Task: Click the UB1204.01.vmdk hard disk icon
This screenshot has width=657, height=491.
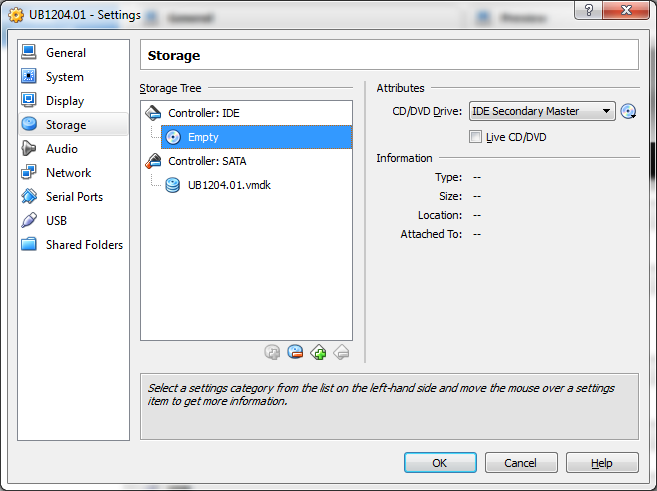Action: pyautogui.click(x=173, y=185)
